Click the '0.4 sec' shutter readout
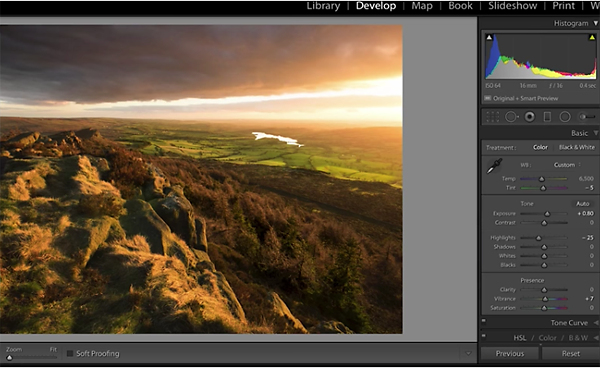Image resolution: width=600 pixels, height=368 pixels. pyautogui.click(x=587, y=85)
